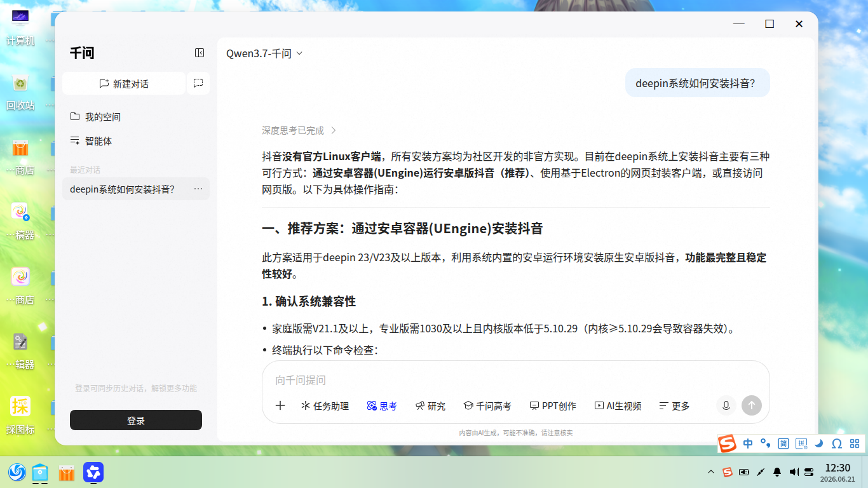Click the volume speaker tray icon
This screenshot has height=488, width=868.
pyautogui.click(x=794, y=472)
